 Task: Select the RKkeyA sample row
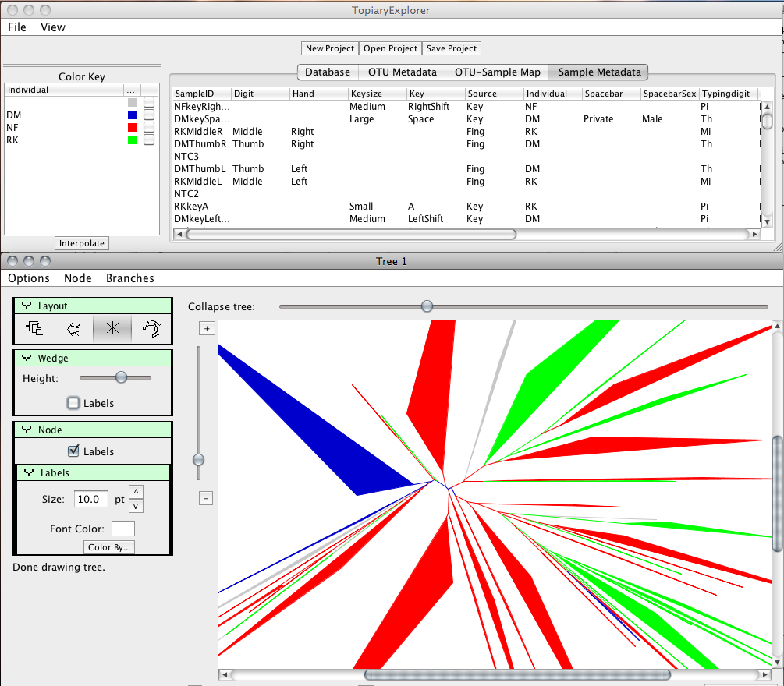tap(466, 207)
